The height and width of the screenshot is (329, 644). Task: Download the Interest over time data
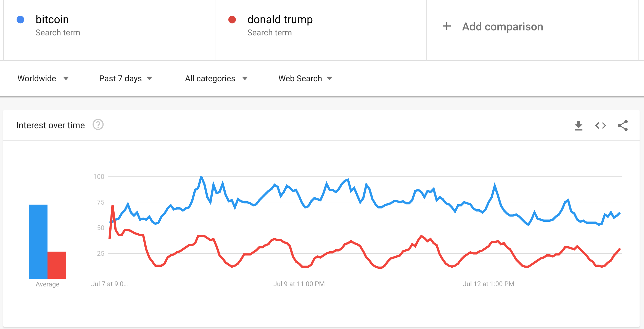[x=578, y=126]
